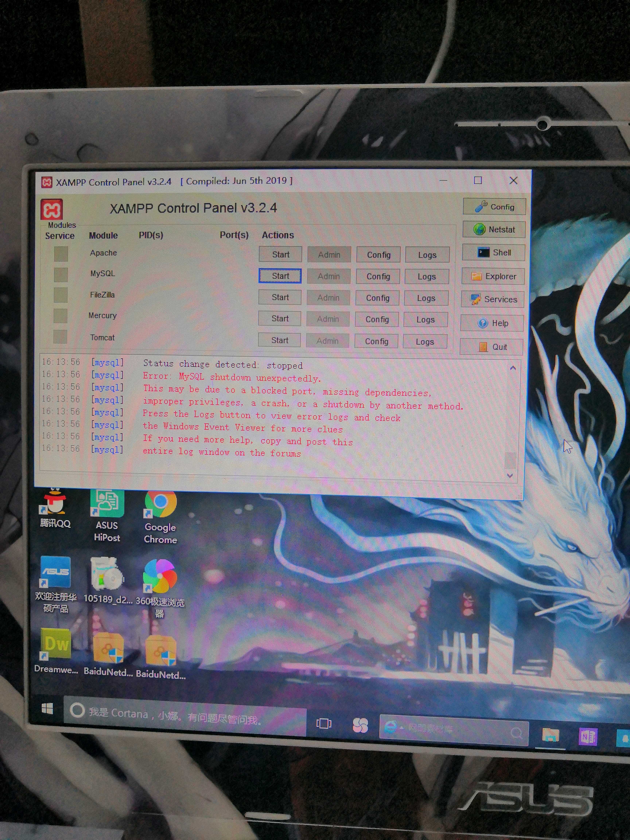Screen dimensions: 630x840
Task: Quit the XAMPP Control Panel
Action: click(491, 347)
